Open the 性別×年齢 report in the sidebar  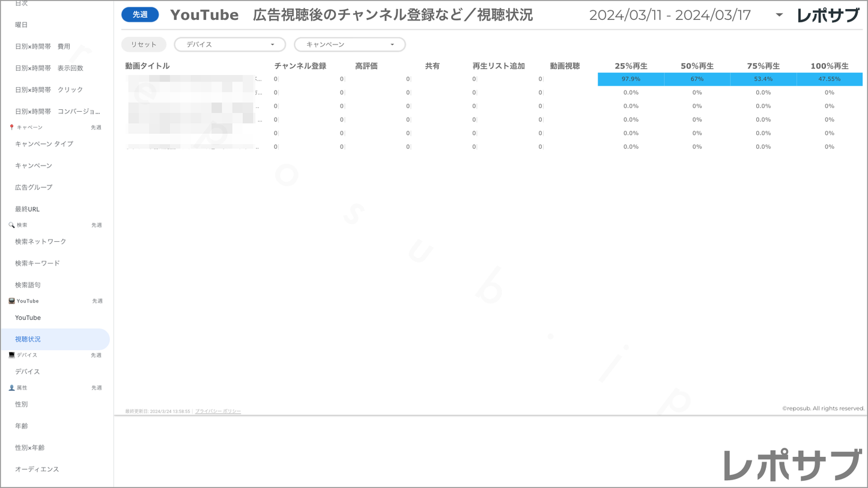[30, 447]
